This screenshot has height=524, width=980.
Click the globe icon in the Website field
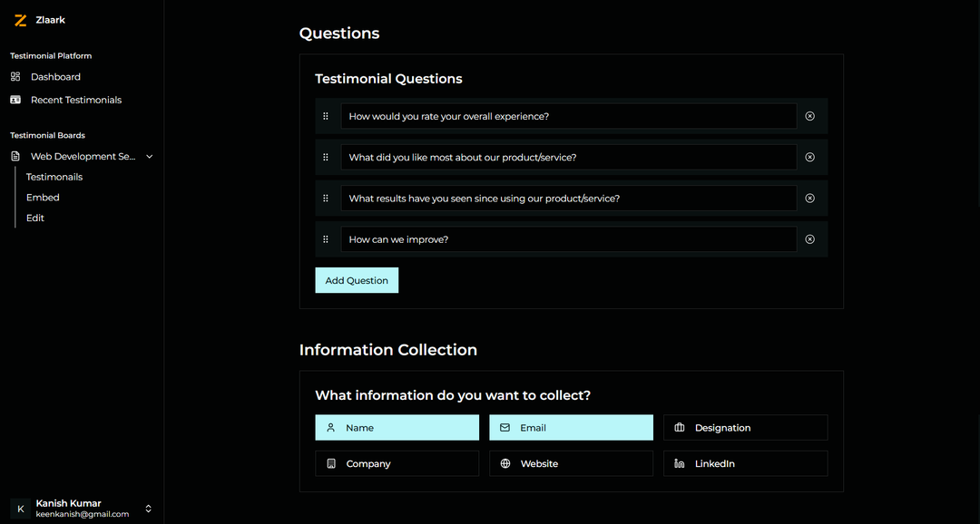(505, 463)
